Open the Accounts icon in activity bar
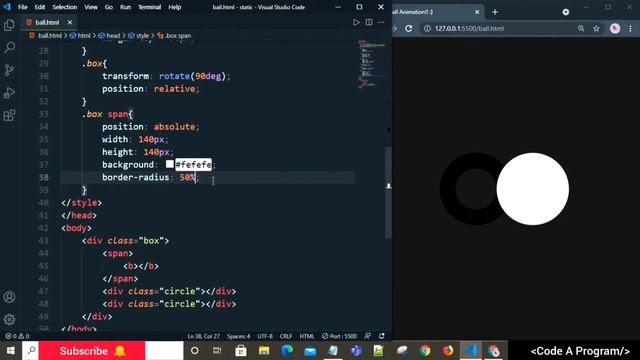 (x=9, y=297)
